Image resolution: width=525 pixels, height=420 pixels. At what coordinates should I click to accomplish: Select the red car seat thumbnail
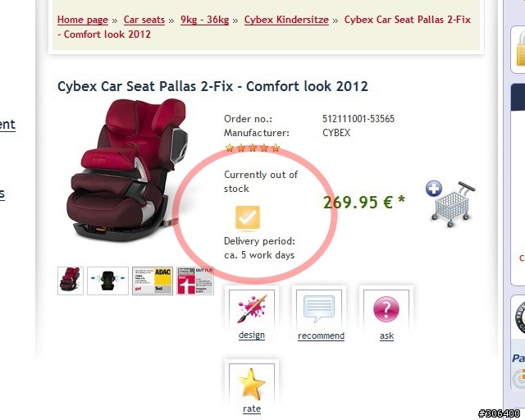[x=71, y=281]
